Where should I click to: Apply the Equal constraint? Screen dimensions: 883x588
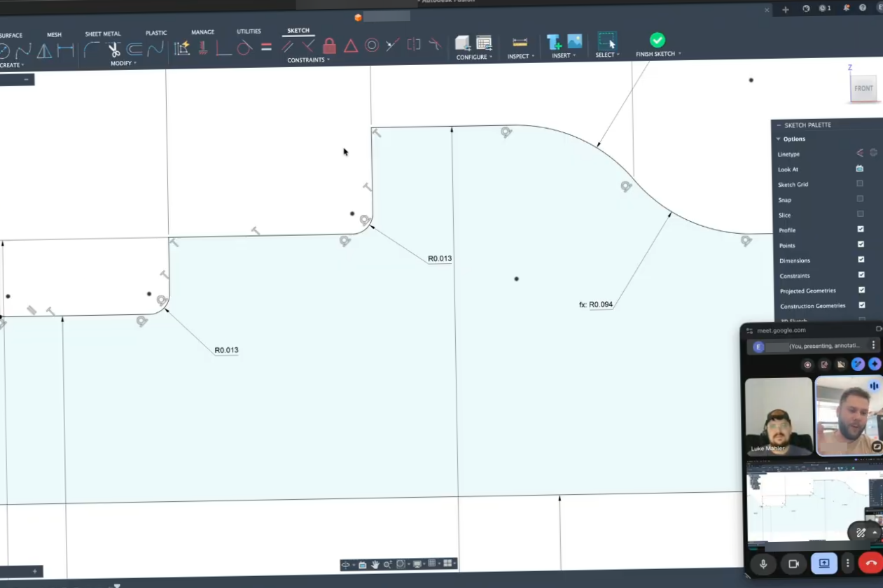(266, 48)
